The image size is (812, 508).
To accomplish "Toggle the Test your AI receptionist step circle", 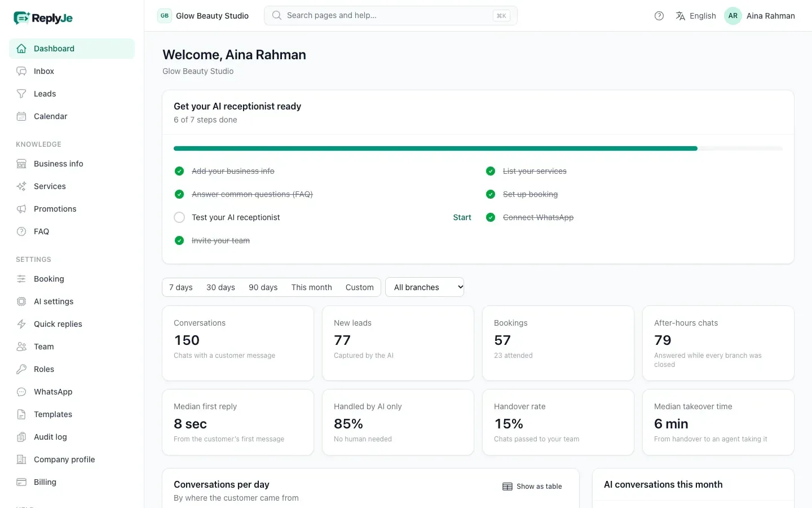I will coord(179,217).
